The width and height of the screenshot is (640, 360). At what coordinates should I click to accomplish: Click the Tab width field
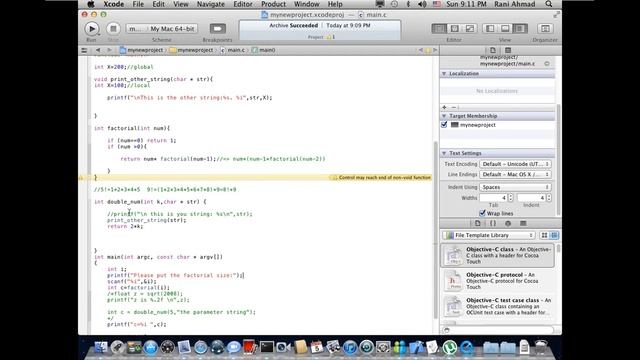(x=493, y=198)
